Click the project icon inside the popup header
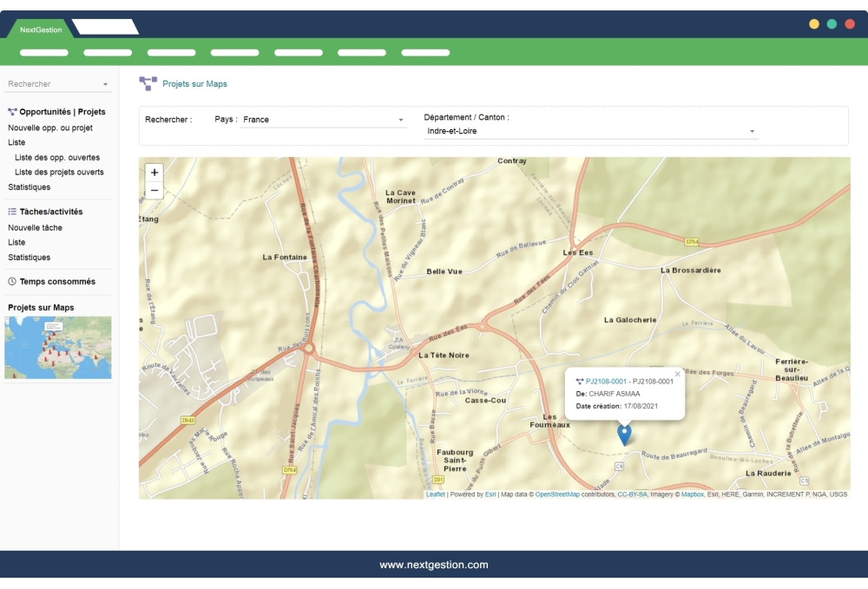 579,380
